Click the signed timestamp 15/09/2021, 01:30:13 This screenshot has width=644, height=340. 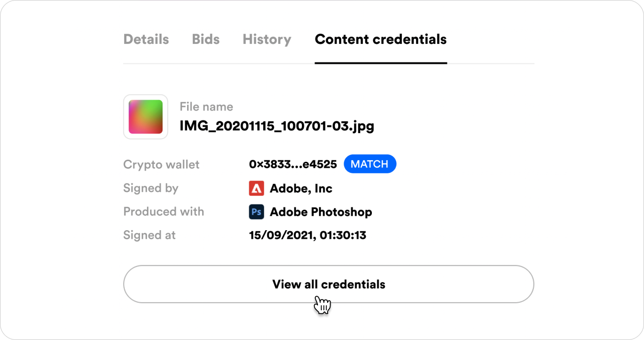[307, 235]
